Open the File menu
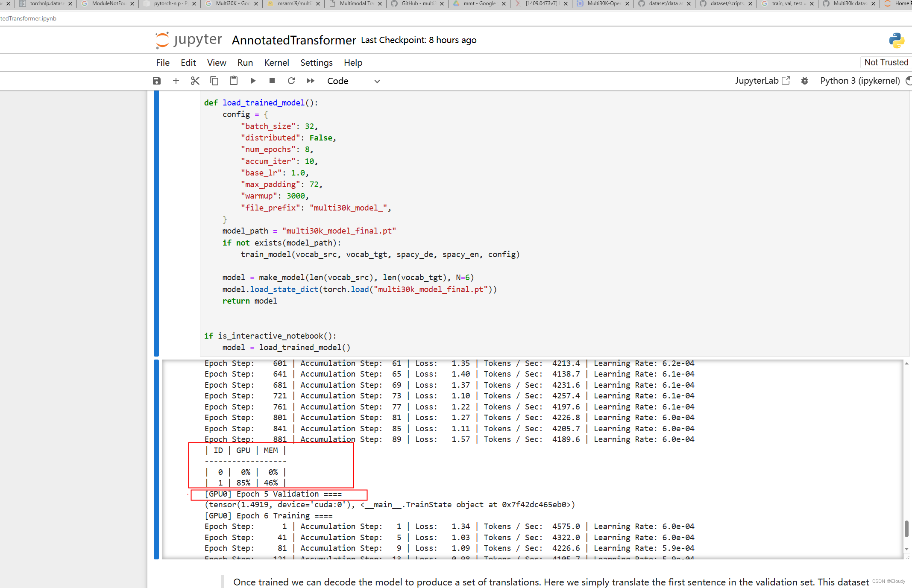912x588 pixels. pyautogui.click(x=163, y=63)
